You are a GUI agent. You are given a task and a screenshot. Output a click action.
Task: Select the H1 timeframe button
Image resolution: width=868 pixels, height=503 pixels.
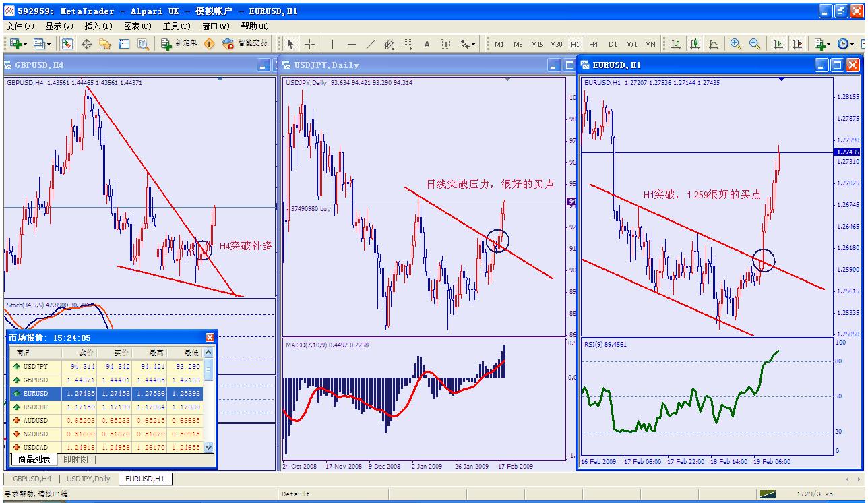(x=575, y=44)
